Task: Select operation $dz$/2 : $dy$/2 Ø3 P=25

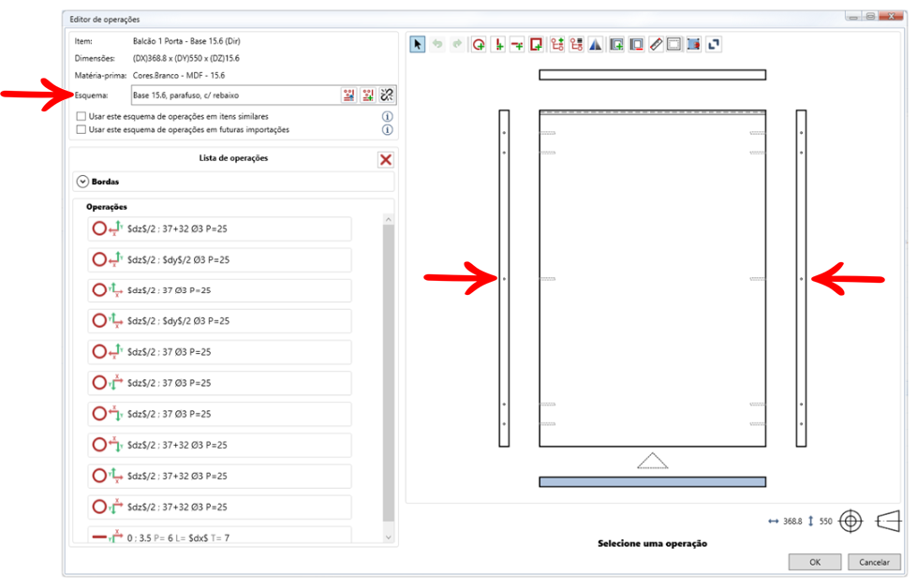Action: tap(219, 260)
